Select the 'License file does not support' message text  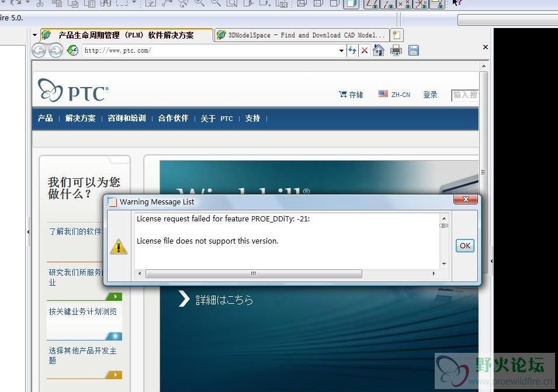click(207, 241)
